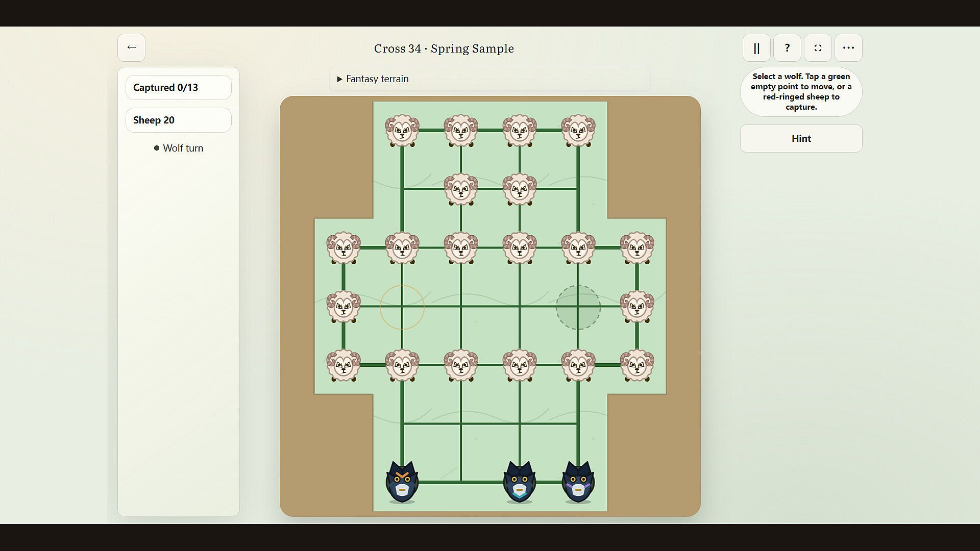This screenshot has height=551, width=980.
Task: Click the Wolf turn indicator
Action: pos(179,148)
